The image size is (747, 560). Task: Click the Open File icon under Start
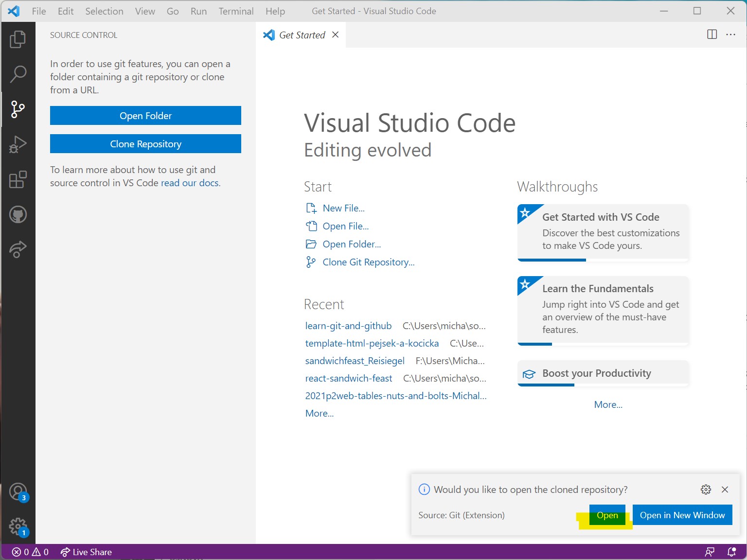[311, 226]
